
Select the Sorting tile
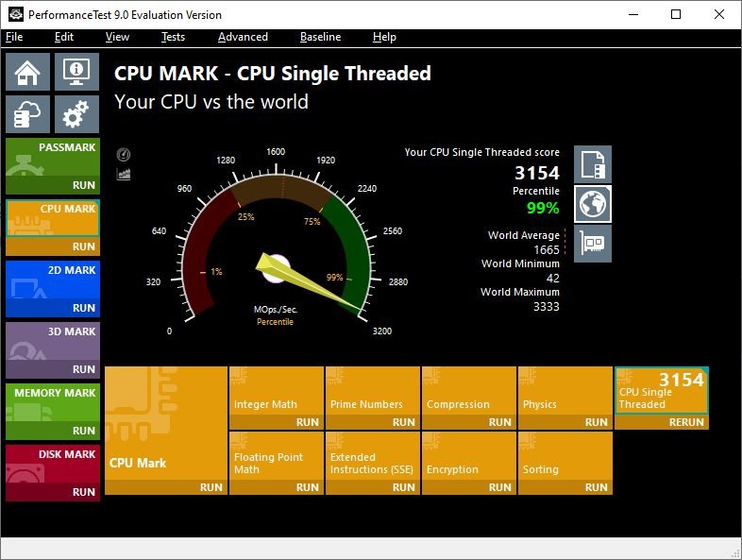[565, 456]
